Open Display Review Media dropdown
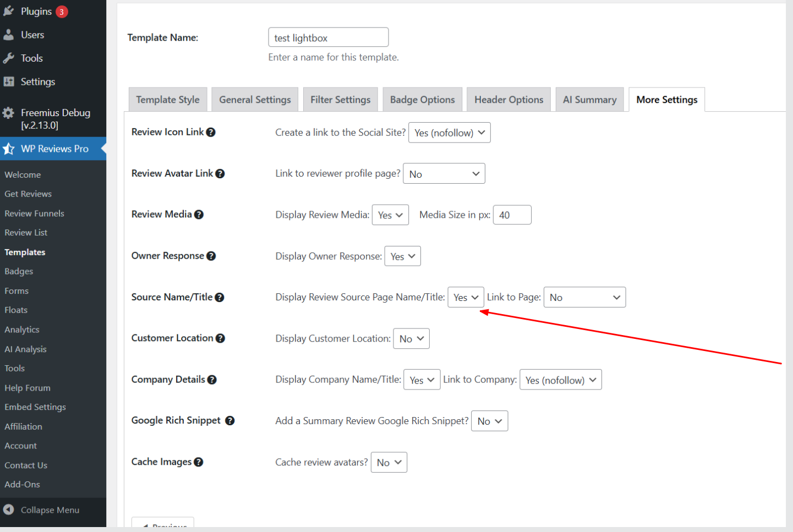The image size is (793, 532). pos(391,215)
